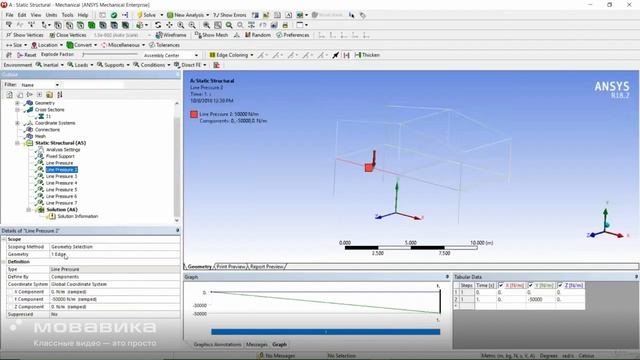Click the outline folder icon

point(49,95)
